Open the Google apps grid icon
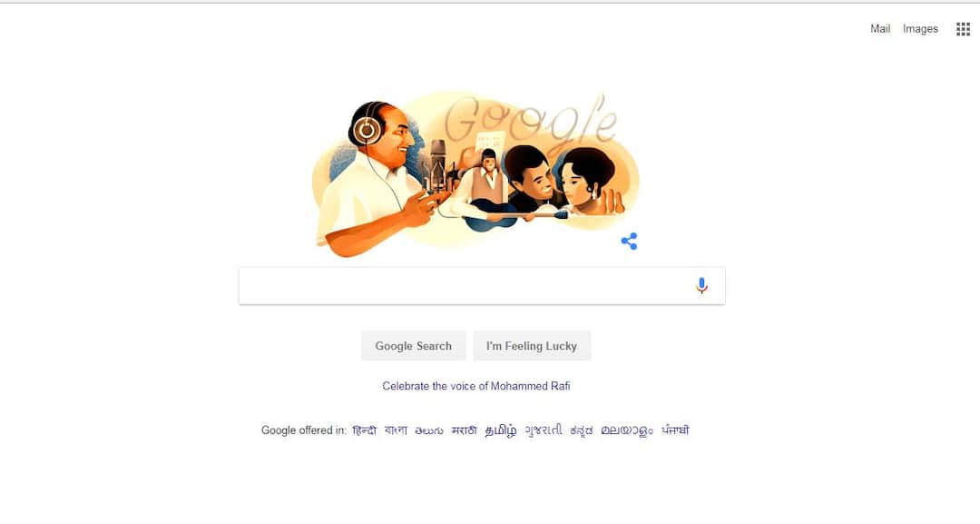 click(x=963, y=29)
